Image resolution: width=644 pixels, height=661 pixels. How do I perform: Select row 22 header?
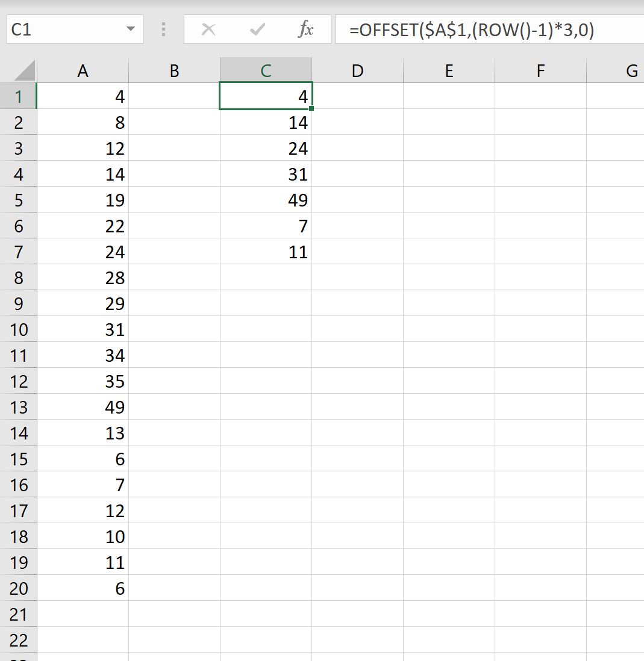pos(19,640)
